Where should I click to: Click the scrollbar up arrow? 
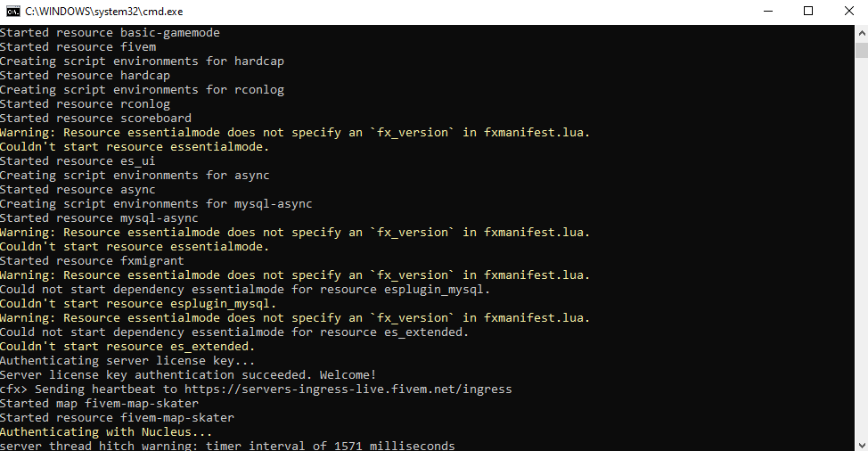[x=862, y=33]
